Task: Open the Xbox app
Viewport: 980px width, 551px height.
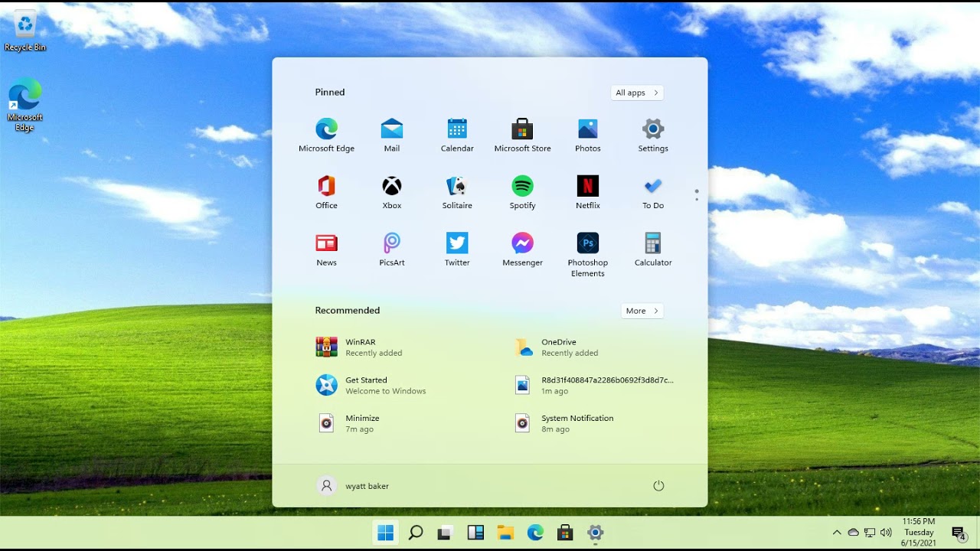Action: 392,192
